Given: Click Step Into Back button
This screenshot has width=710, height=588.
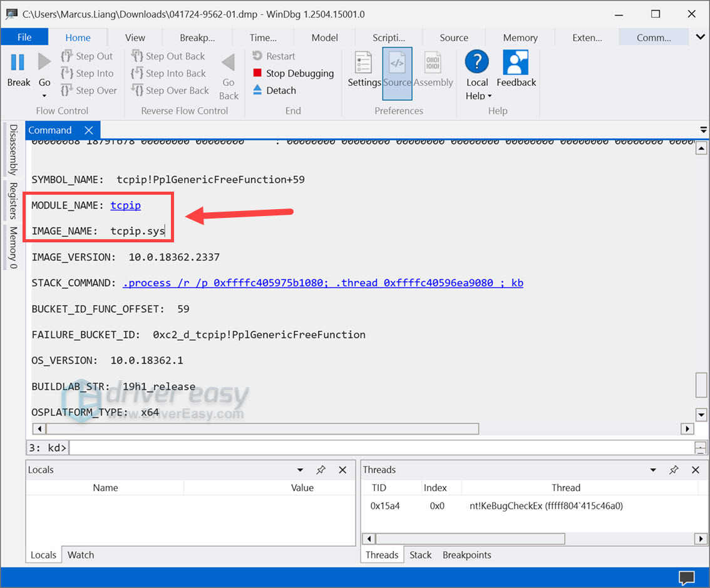Looking at the screenshot, I should click(x=168, y=73).
